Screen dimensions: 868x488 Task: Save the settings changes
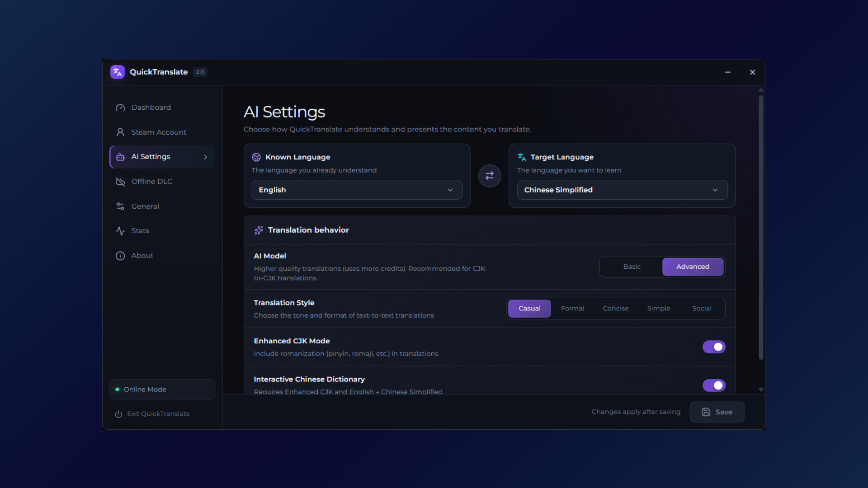(x=717, y=412)
